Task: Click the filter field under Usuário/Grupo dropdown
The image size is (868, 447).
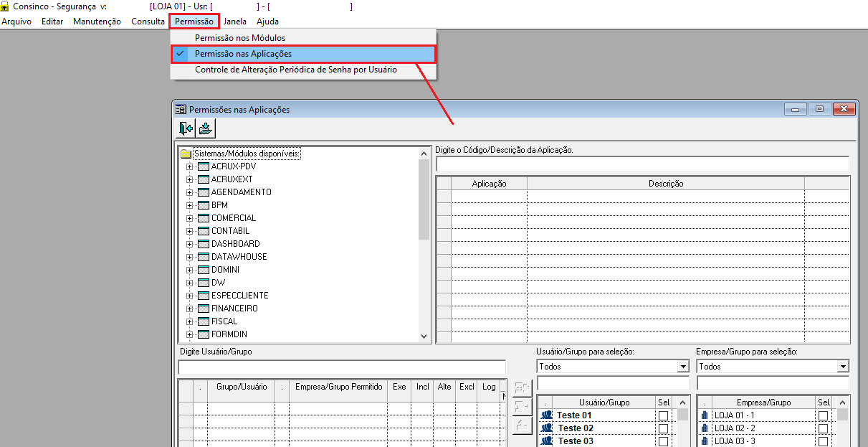Action: coord(613,383)
